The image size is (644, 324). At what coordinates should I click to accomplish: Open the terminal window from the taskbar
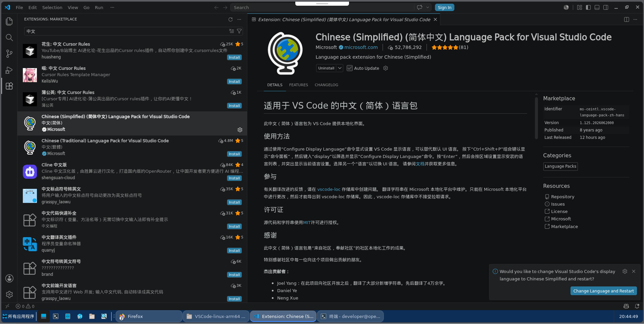point(350,316)
